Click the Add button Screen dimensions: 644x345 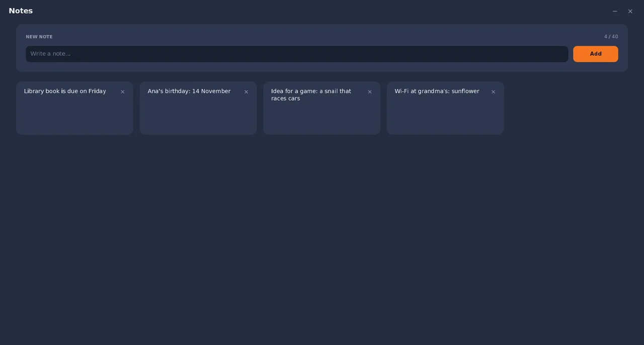point(596,54)
